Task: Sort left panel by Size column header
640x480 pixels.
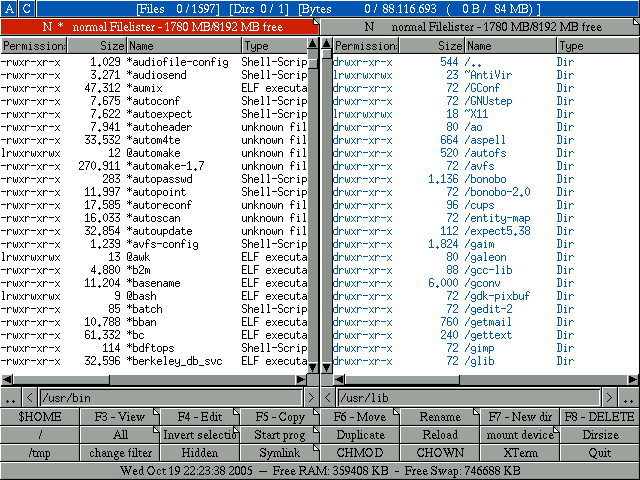Action: [97, 46]
